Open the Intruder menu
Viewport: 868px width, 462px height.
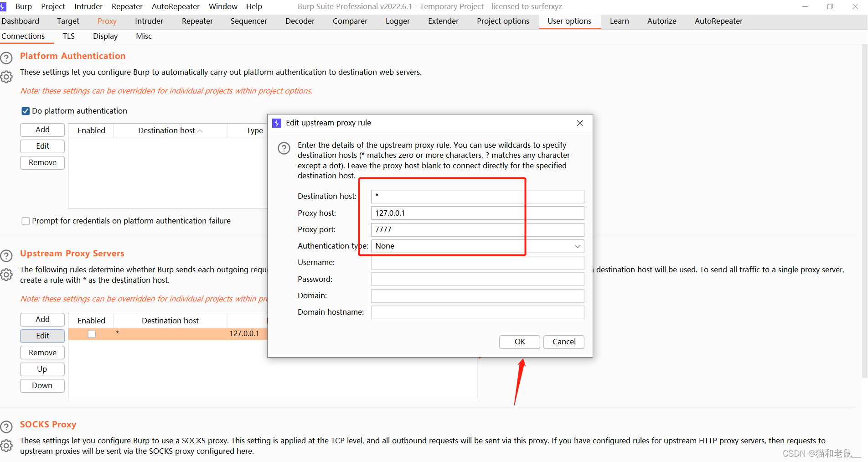88,6
